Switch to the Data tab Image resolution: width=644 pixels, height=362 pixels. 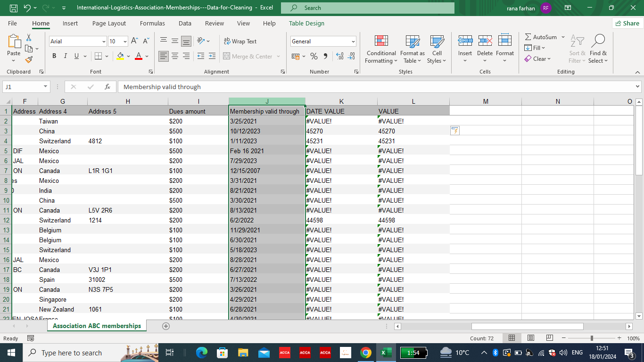[x=185, y=23]
